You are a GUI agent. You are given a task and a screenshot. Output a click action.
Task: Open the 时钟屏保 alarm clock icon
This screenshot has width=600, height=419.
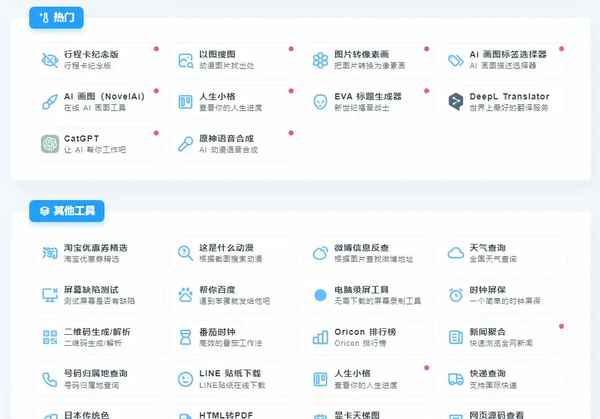(x=456, y=295)
